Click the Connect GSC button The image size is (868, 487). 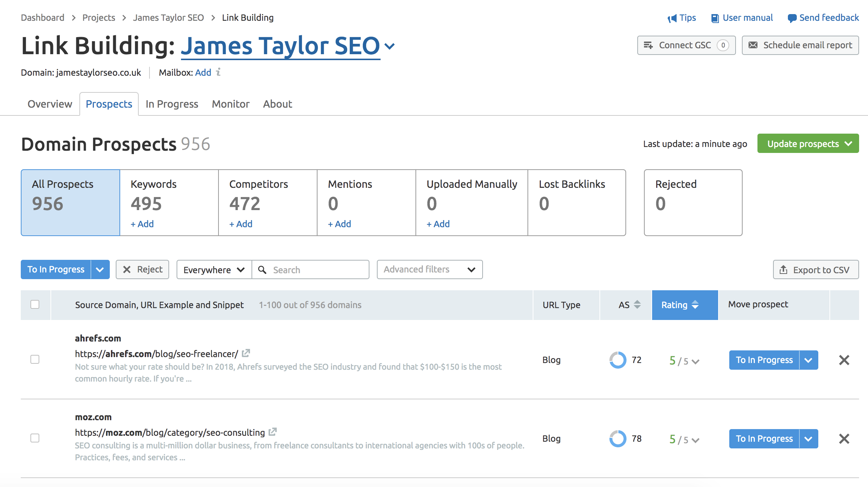[687, 45]
